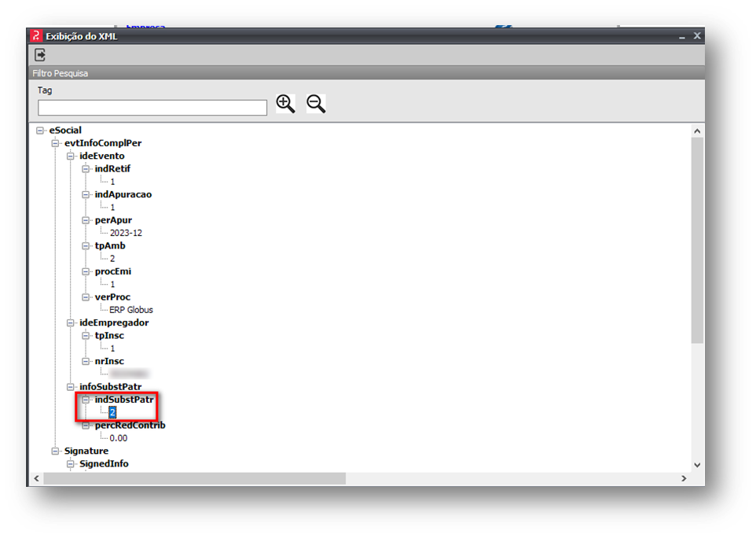The height and width of the screenshot is (538, 756).
Task: Select value 1 under indRetif
Action: click(112, 182)
